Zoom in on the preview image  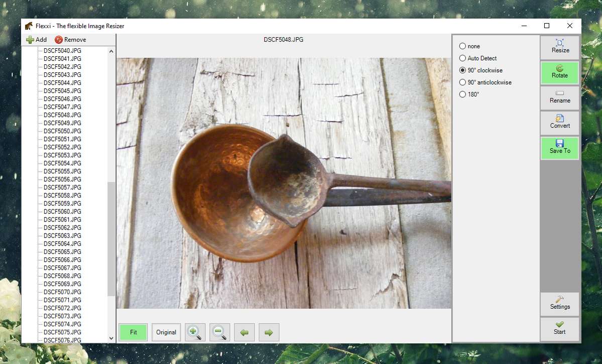[195, 332]
